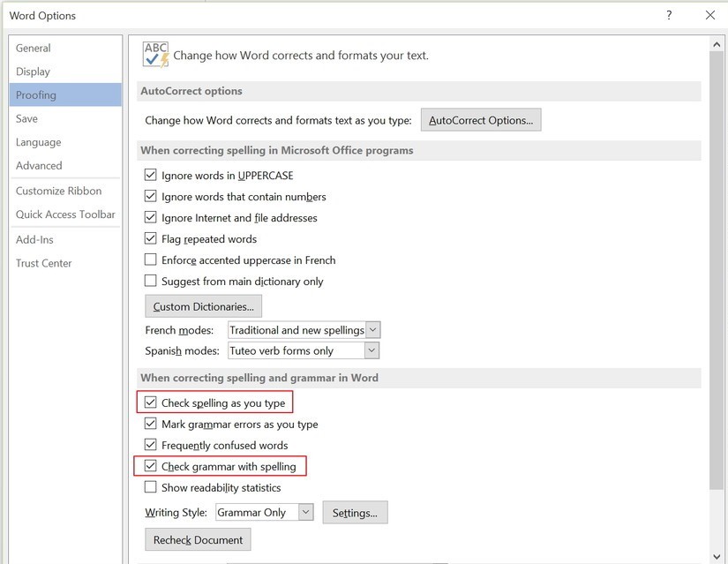Uncheck Ignore words that contain numbers

point(150,196)
